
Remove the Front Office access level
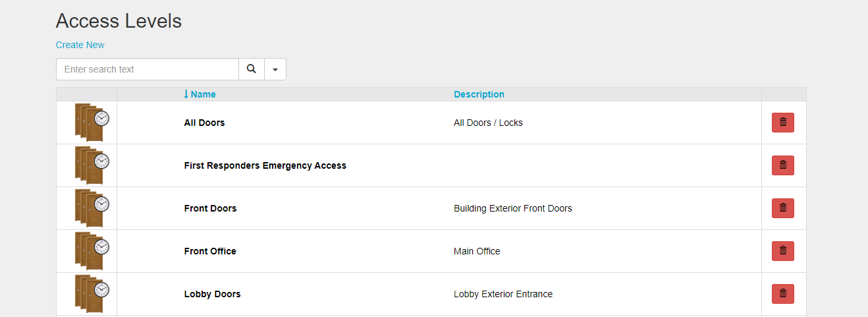[x=783, y=251]
